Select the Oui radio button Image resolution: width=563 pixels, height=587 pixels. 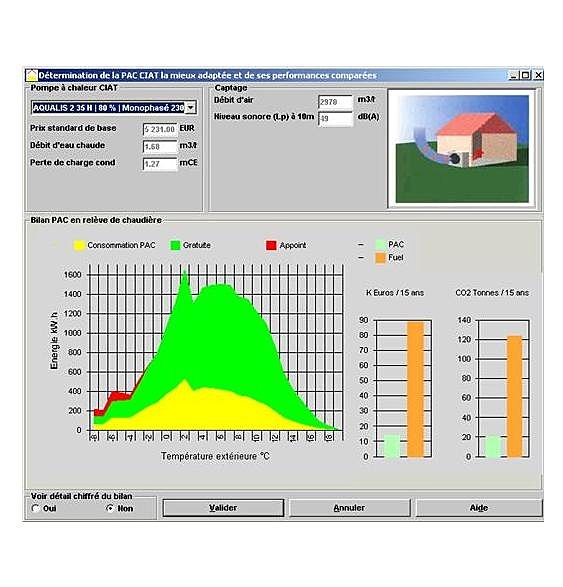(36, 508)
